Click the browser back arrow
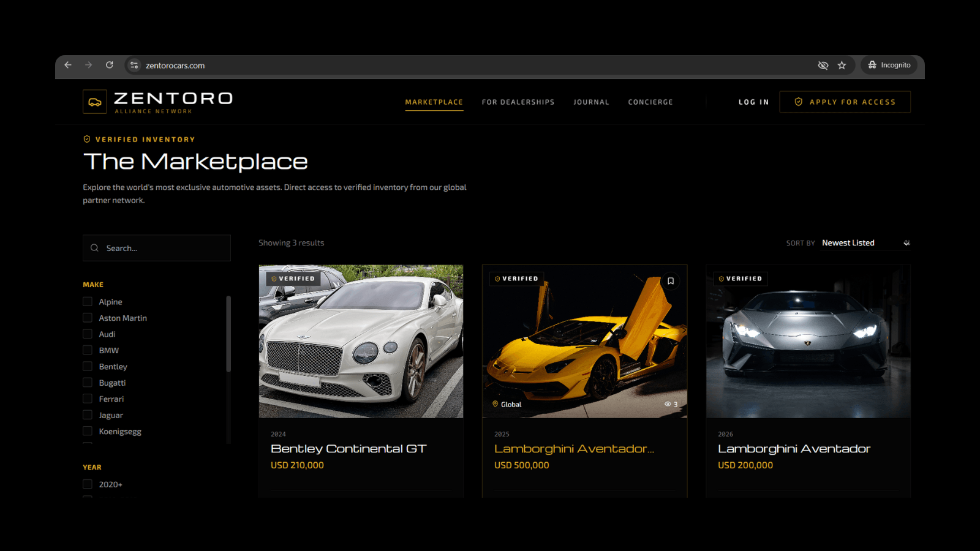The image size is (980, 551). click(68, 65)
